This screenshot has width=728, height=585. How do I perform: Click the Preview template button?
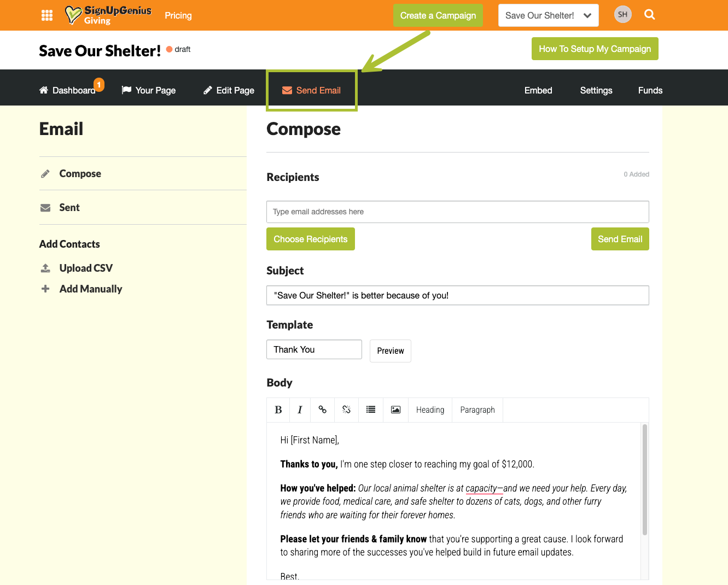coord(390,351)
